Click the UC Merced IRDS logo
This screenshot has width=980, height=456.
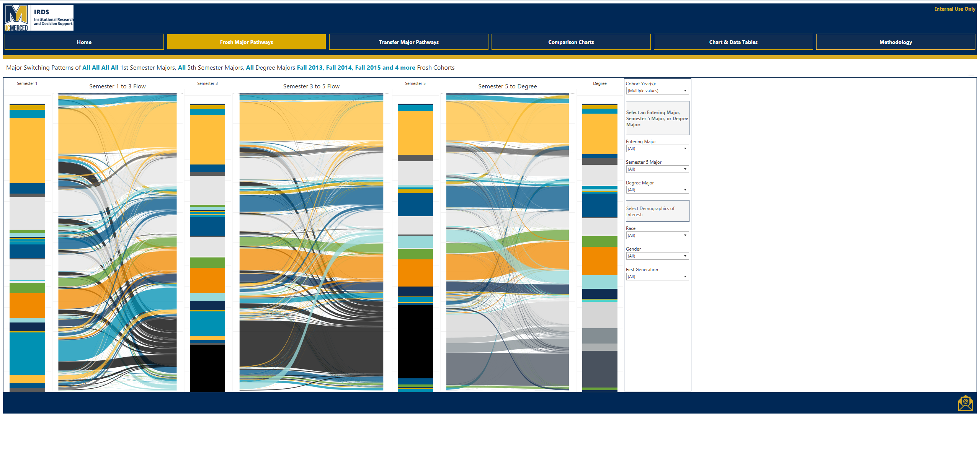point(39,18)
